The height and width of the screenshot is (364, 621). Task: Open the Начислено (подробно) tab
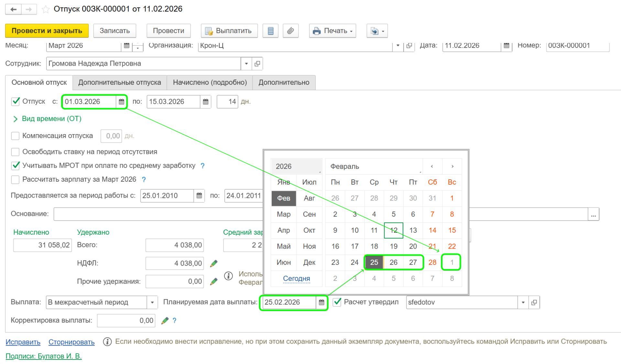210,82
